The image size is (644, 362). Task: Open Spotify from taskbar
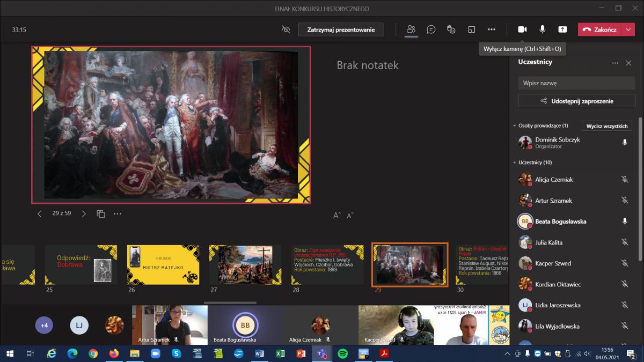click(342, 353)
